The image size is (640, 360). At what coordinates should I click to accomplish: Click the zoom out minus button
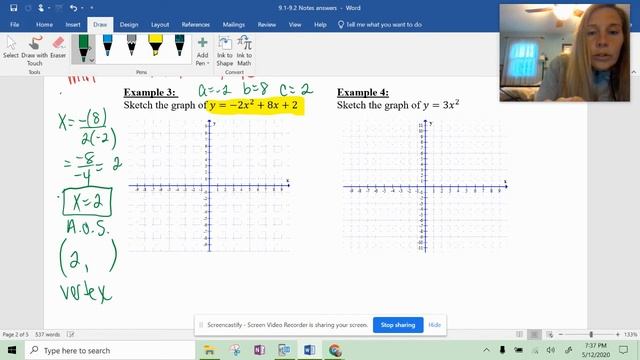pos(561,335)
